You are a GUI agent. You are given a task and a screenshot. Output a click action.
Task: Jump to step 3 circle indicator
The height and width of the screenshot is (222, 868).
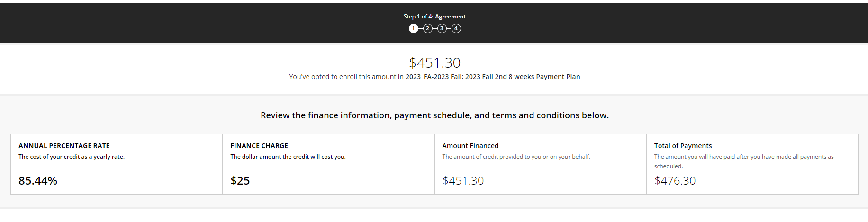442,28
